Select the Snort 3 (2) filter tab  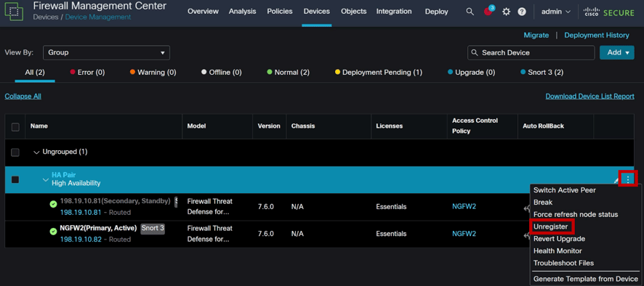click(542, 73)
